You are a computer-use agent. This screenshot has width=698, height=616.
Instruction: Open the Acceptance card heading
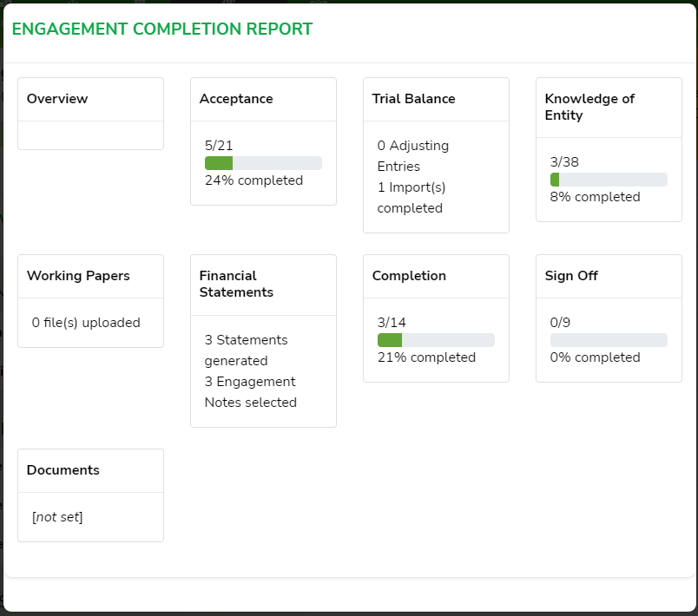point(236,99)
